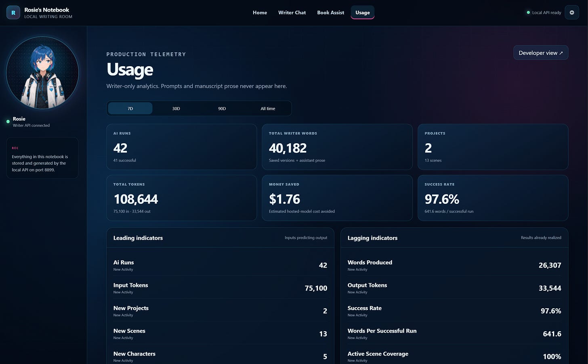
Task: Click the R logo icon in the header
Action: pos(13,13)
